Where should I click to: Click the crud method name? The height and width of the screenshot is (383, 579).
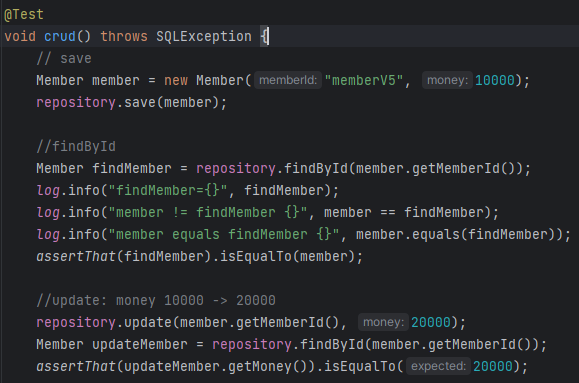60,37
